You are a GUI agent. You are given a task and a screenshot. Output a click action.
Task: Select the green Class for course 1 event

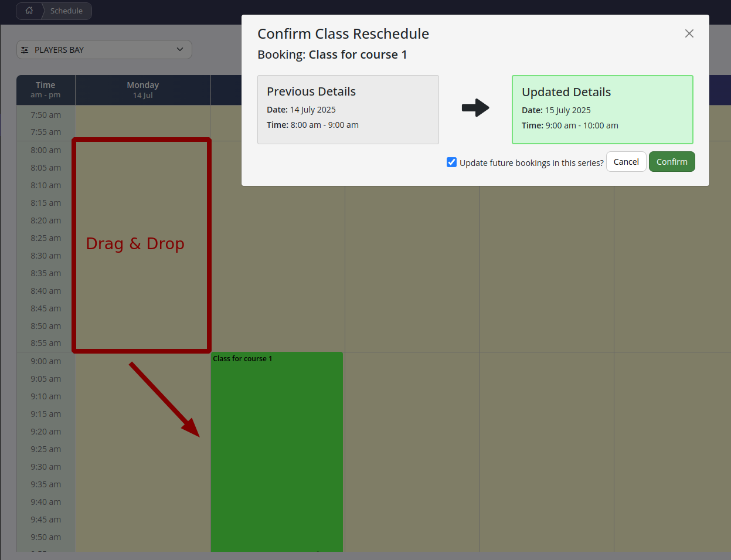[277, 452]
